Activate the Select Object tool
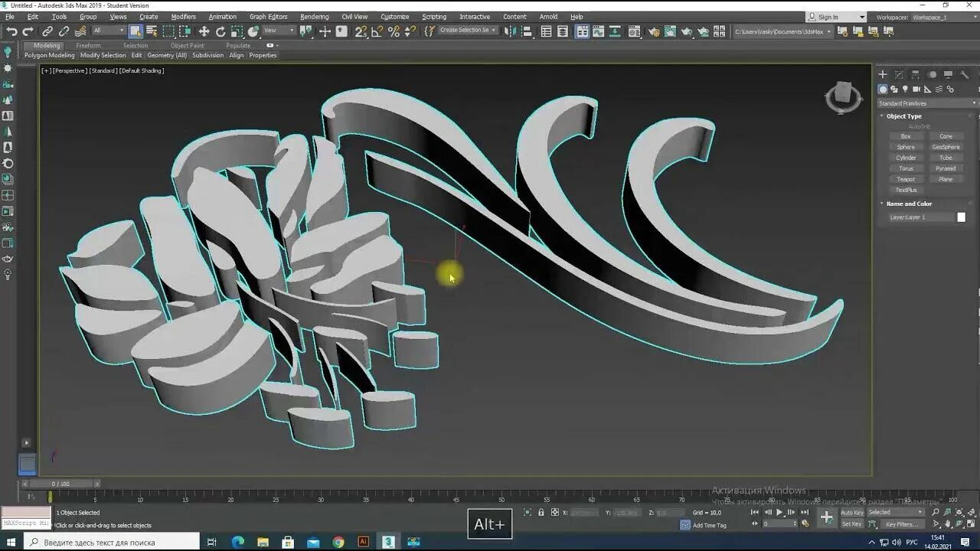The image size is (980, 551). [x=136, y=31]
